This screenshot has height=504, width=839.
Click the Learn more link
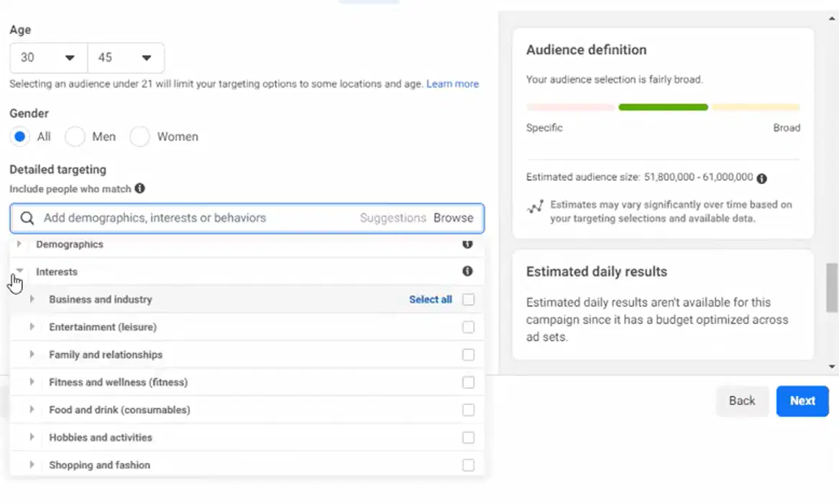pyautogui.click(x=453, y=84)
